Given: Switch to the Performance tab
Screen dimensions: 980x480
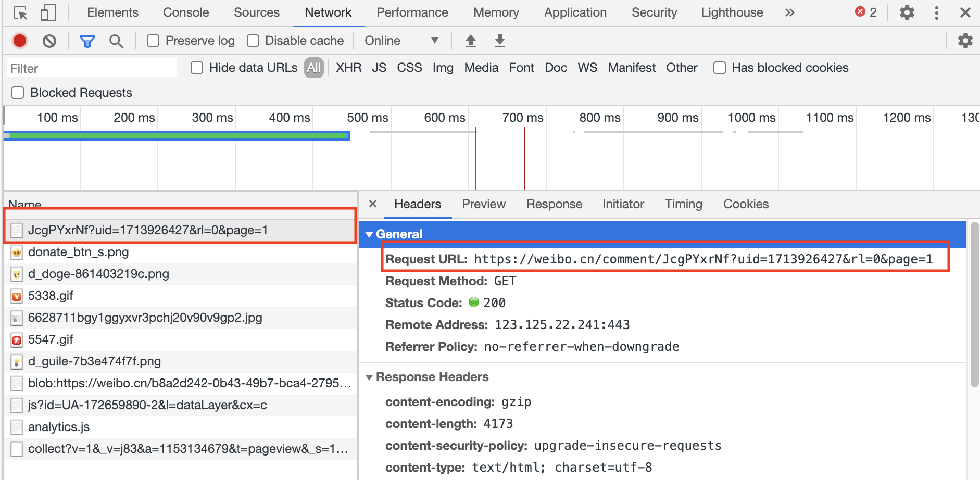Looking at the screenshot, I should tap(412, 12).
